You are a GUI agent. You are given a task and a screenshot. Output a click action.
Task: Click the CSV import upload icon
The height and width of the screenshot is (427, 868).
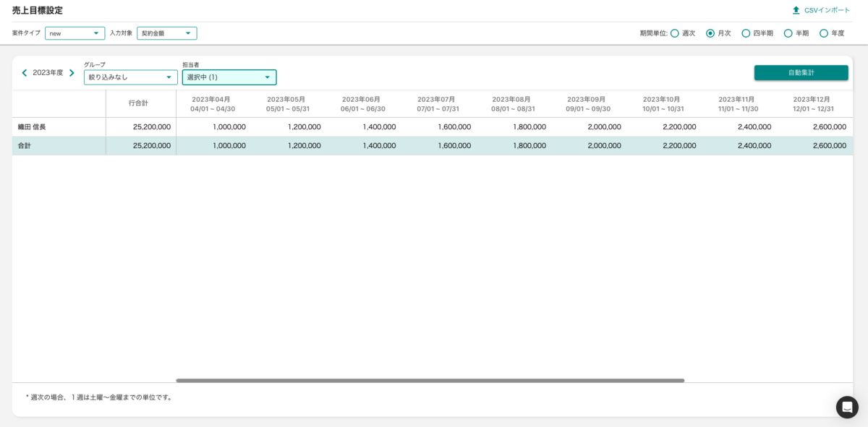coord(796,10)
